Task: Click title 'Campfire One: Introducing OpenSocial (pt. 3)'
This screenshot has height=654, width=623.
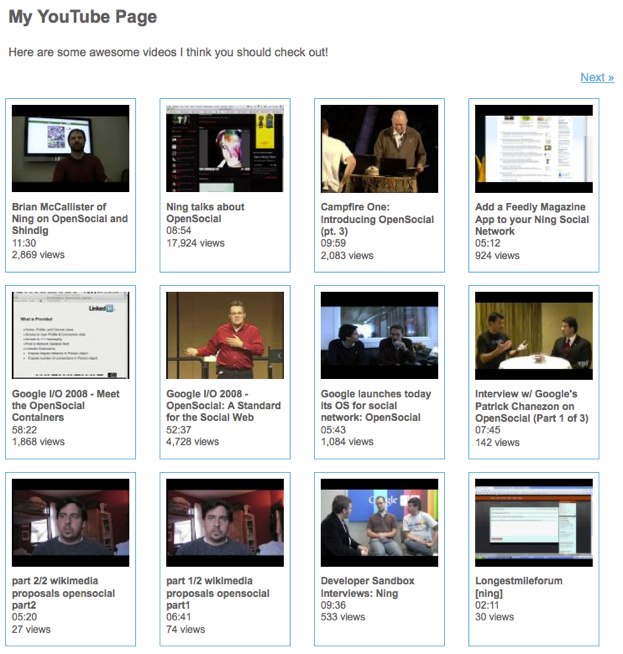Action: [x=377, y=219]
